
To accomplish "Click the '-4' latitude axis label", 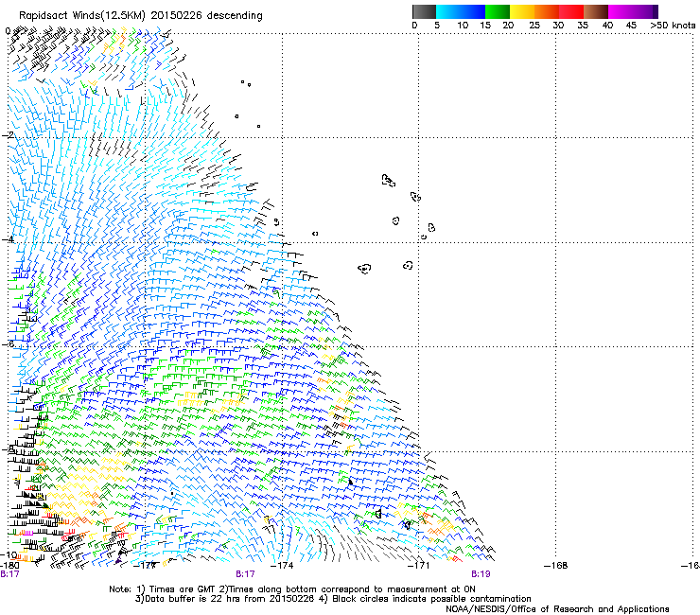I will [8, 239].
